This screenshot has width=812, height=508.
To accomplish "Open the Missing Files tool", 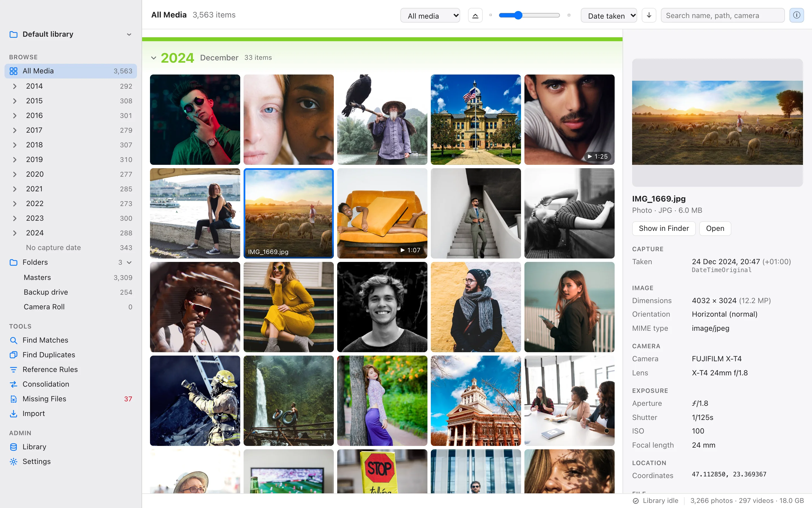I will tap(71, 399).
